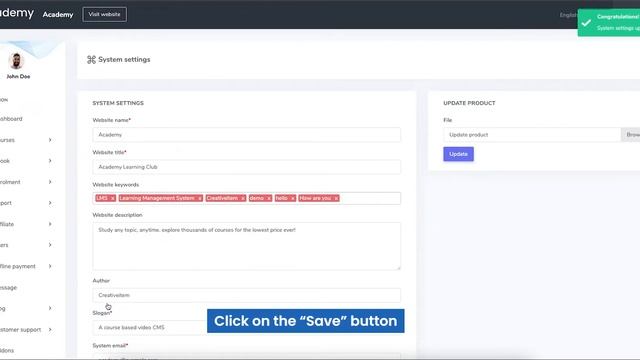Remove the Learning Management System keyword tag
The width and height of the screenshot is (640, 360).
pyautogui.click(x=200, y=198)
